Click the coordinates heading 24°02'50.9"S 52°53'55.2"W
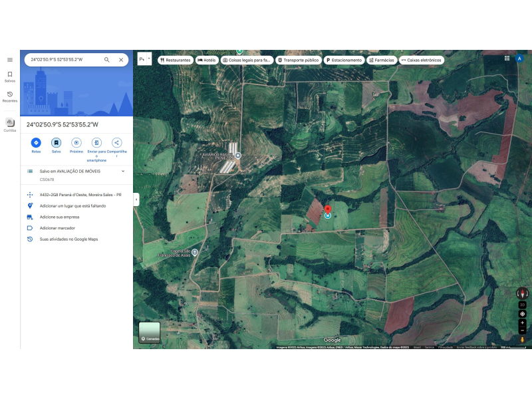 pos(63,124)
